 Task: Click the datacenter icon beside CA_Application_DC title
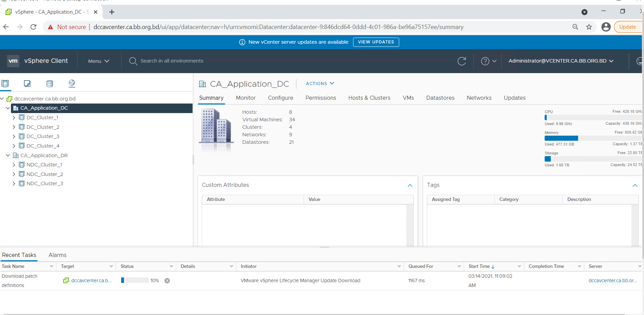coord(202,84)
